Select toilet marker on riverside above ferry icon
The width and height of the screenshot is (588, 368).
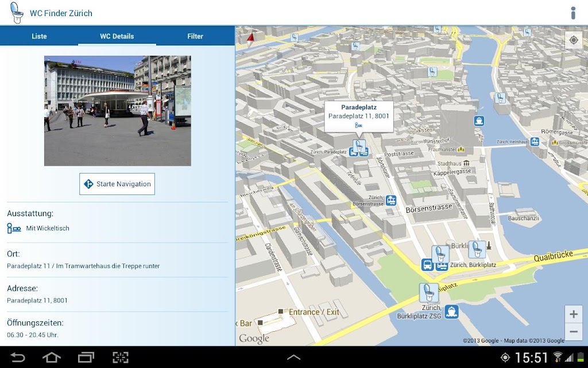pyautogui.click(x=500, y=98)
